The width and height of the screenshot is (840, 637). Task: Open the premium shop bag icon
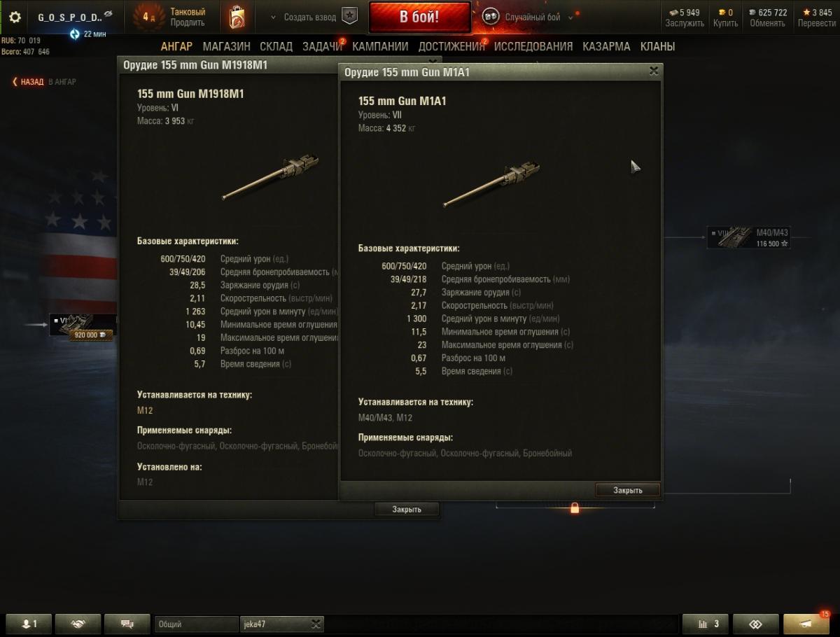tap(237, 17)
